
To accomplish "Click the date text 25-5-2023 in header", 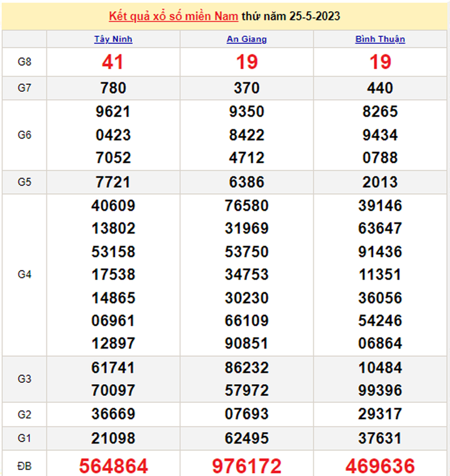I will tap(315, 16).
